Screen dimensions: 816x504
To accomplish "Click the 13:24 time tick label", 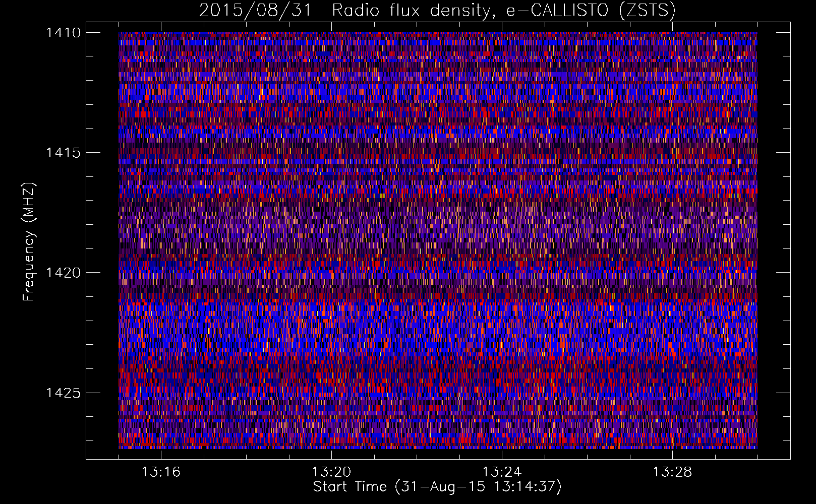I will [x=502, y=472].
